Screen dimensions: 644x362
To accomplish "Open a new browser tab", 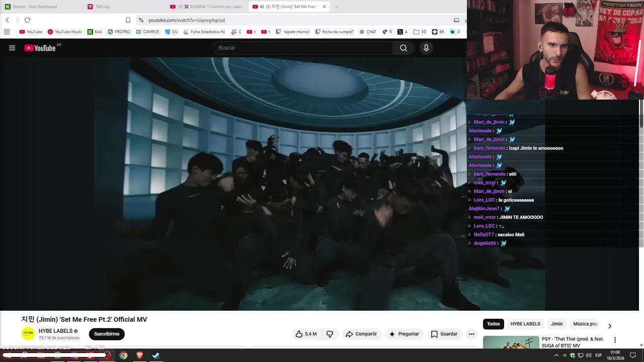I will [x=337, y=7].
